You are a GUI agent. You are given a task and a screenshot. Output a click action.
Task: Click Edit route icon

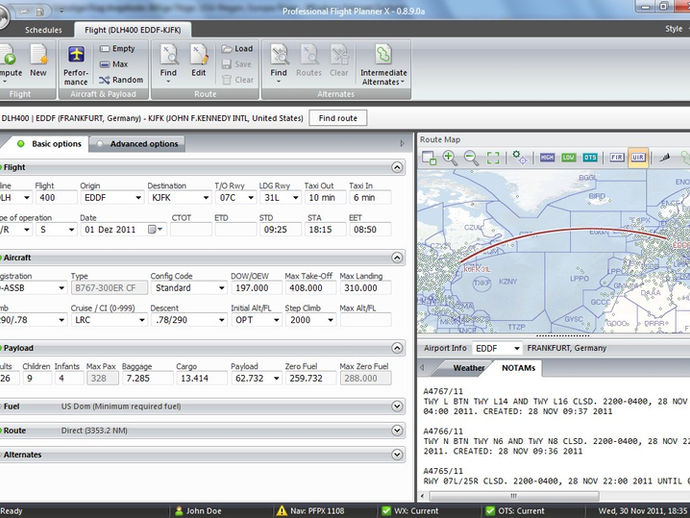click(x=198, y=61)
